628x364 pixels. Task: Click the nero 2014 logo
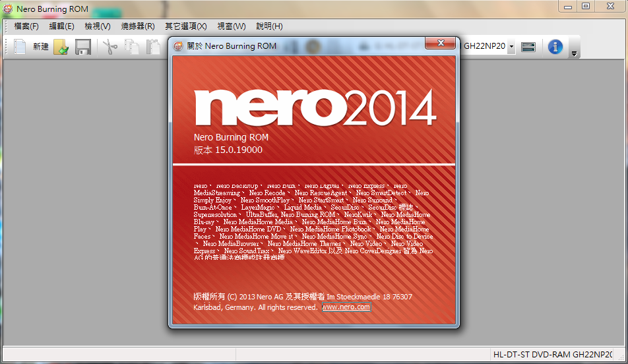(315, 107)
